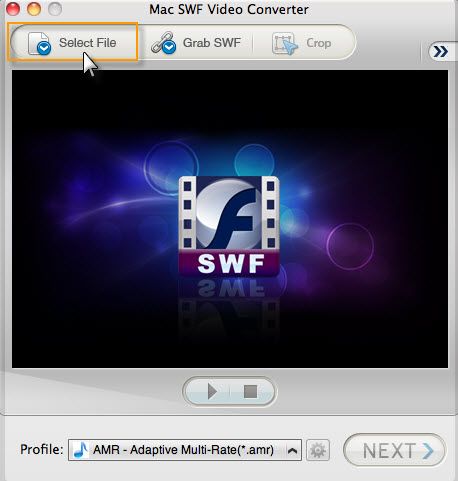Open the Select File button
The image size is (458, 481).
[x=72, y=42]
